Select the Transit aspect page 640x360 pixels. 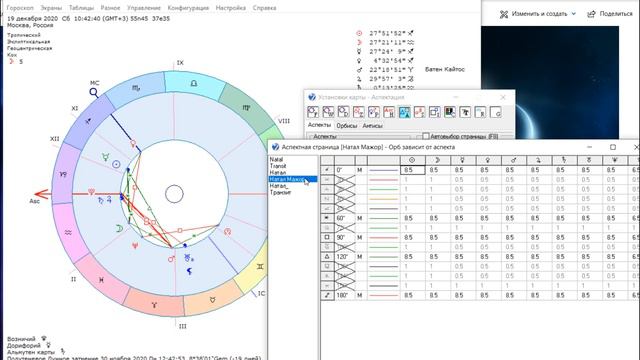tap(278, 166)
